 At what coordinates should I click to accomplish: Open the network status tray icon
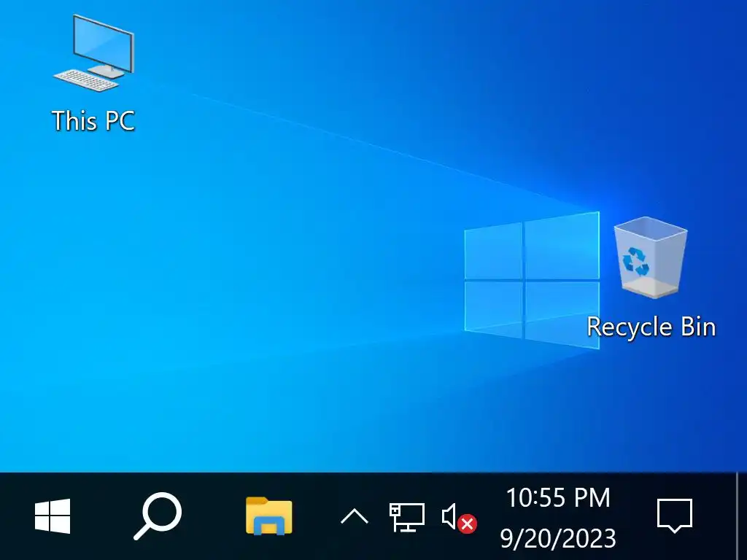[407, 517]
